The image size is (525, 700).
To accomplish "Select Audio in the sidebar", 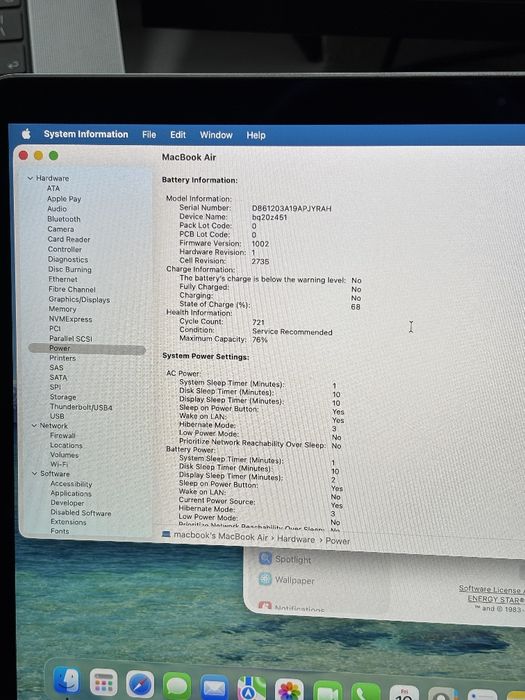I will coord(57,208).
